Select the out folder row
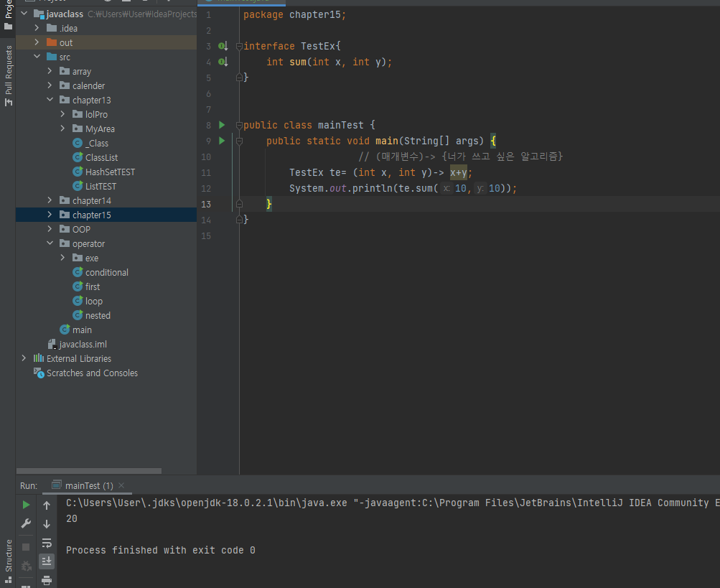This screenshot has width=720, height=588. [x=106, y=42]
